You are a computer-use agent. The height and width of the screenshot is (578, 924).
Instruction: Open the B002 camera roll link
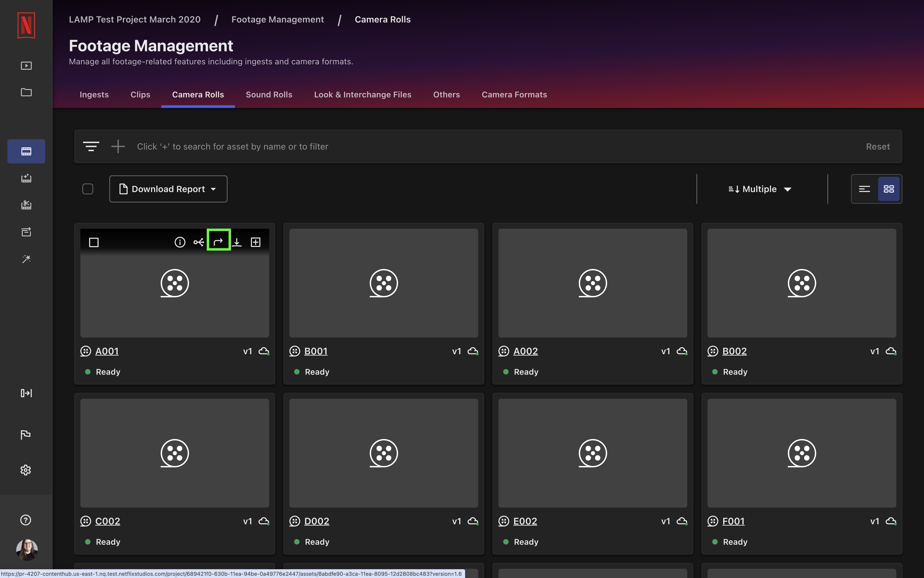point(734,351)
